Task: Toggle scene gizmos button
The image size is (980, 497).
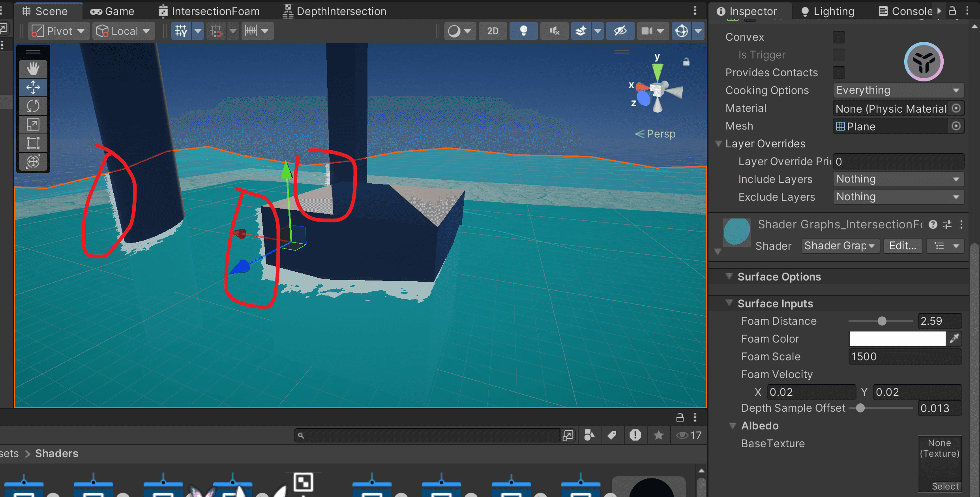Action: (682, 31)
